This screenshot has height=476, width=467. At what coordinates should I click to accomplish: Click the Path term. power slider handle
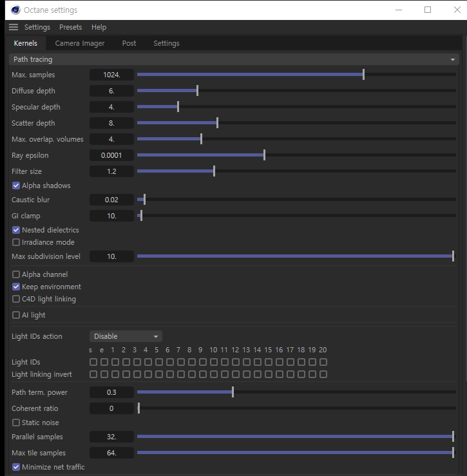pyautogui.click(x=233, y=392)
